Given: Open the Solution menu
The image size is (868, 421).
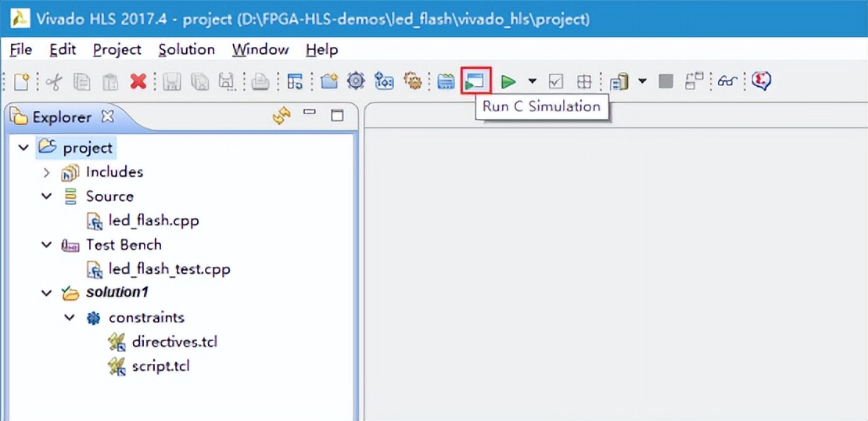Looking at the screenshot, I should 187,50.
